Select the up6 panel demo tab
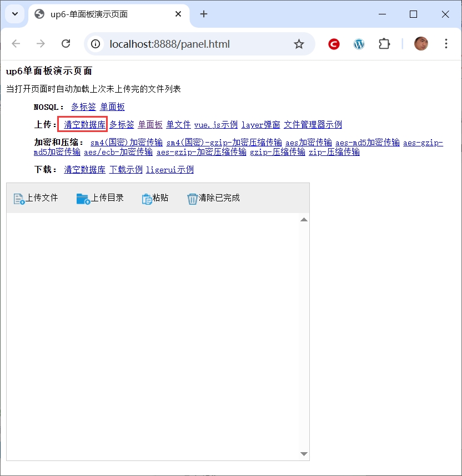This screenshot has height=476, width=462. (x=100, y=14)
